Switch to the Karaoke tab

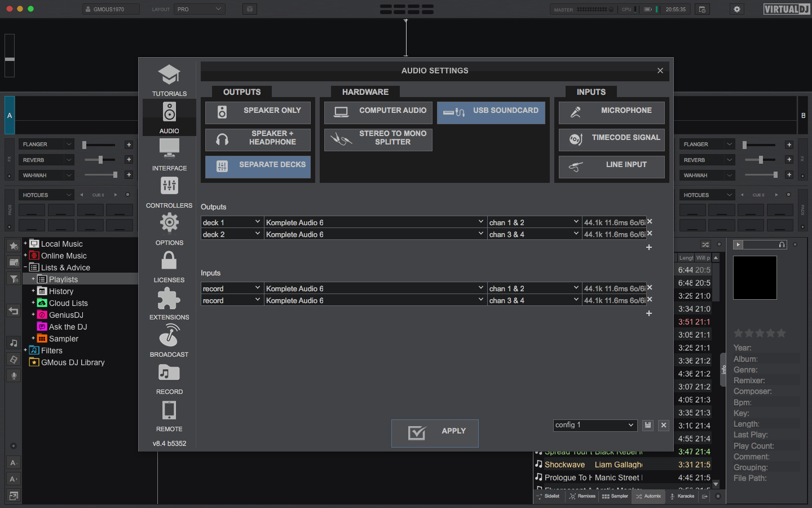pos(682,496)
